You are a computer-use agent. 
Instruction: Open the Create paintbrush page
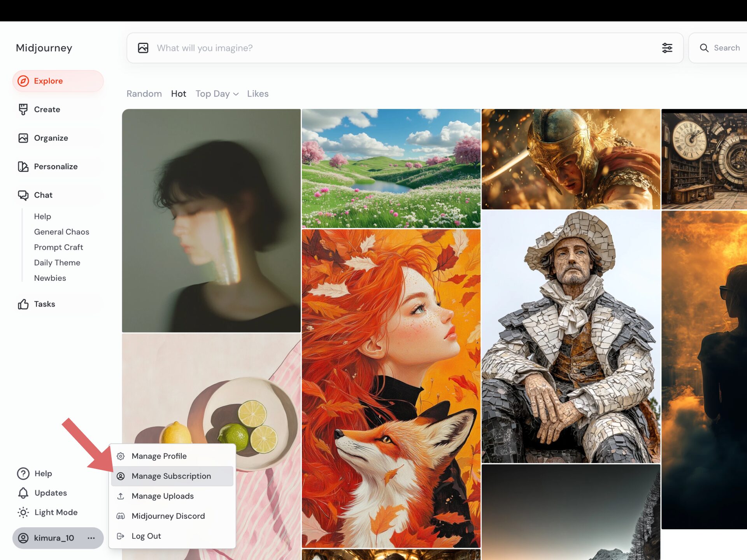tap(47, 109)
